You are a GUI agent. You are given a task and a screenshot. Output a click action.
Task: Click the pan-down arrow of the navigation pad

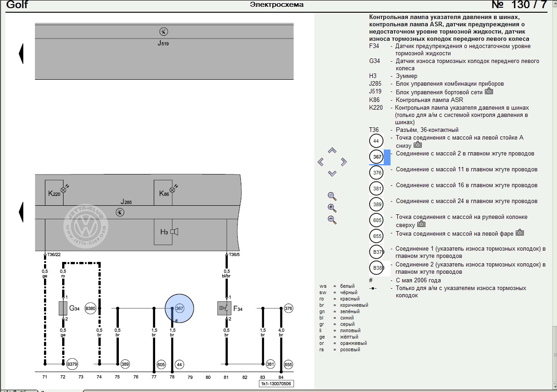tap(332, 173)
